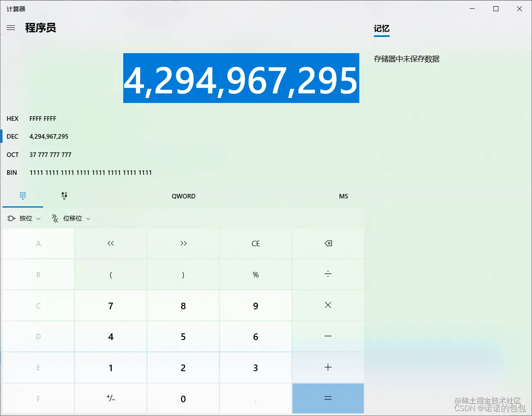
Task: Maximize the 计算器 window
Action: (x=496, y=9)
